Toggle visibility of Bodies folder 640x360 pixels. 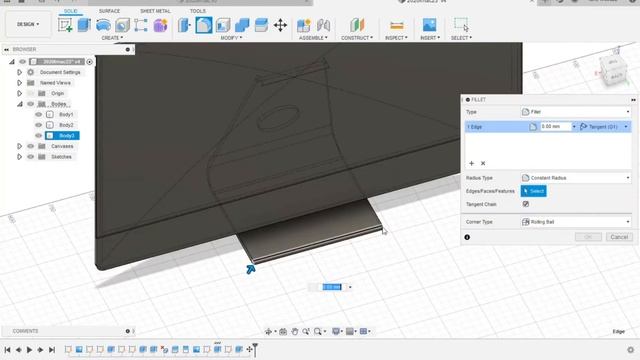click(31, 104)
